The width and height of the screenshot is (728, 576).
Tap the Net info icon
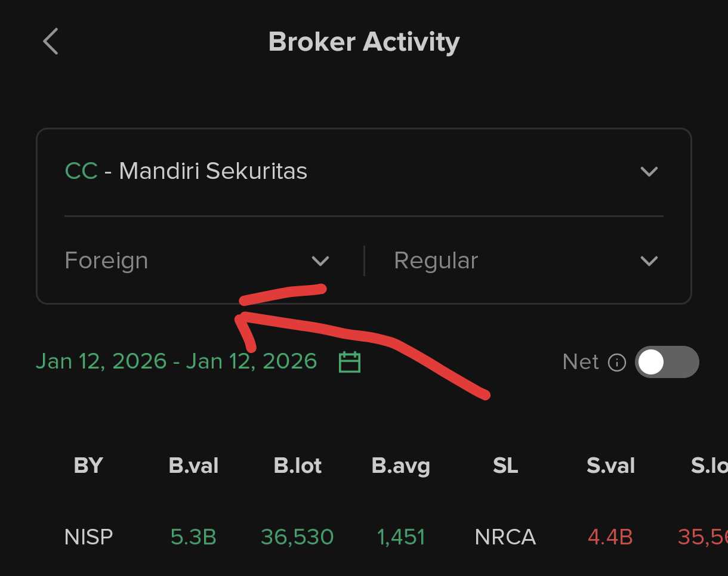pos(616,362)
